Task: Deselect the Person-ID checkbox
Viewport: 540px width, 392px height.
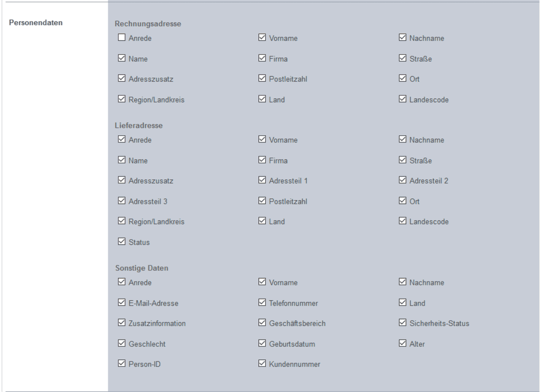Action: (121, 364)
